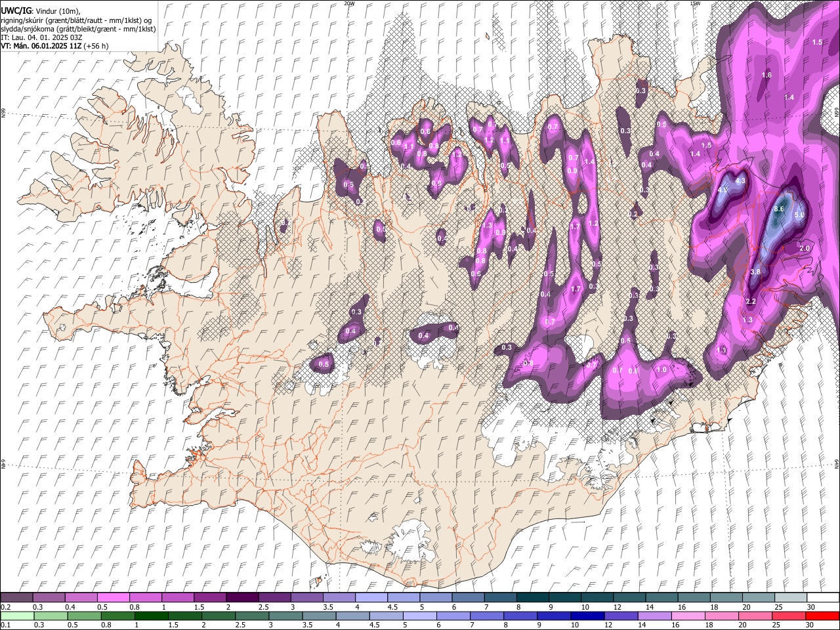Select the 3.8 precipitation value in the east
Viewport: 840px width, 630px height.
[x=755, y=272]
